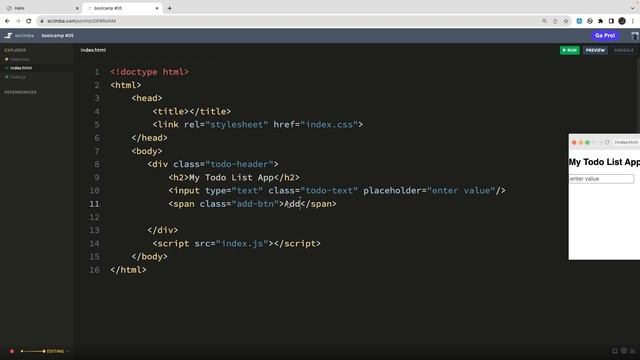640x360 pixels.
Task: Click the Go Pro! button
Action: tap(605, 36)
